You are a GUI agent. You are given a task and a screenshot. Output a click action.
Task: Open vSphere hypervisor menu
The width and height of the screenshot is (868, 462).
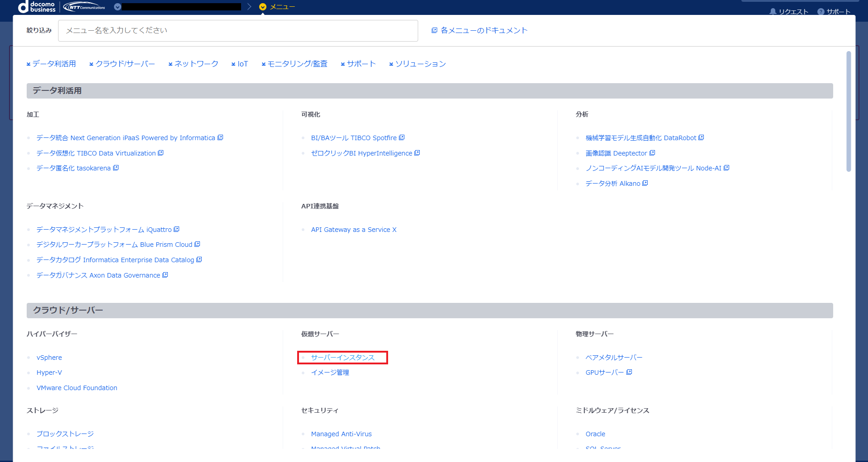(49, 358)
